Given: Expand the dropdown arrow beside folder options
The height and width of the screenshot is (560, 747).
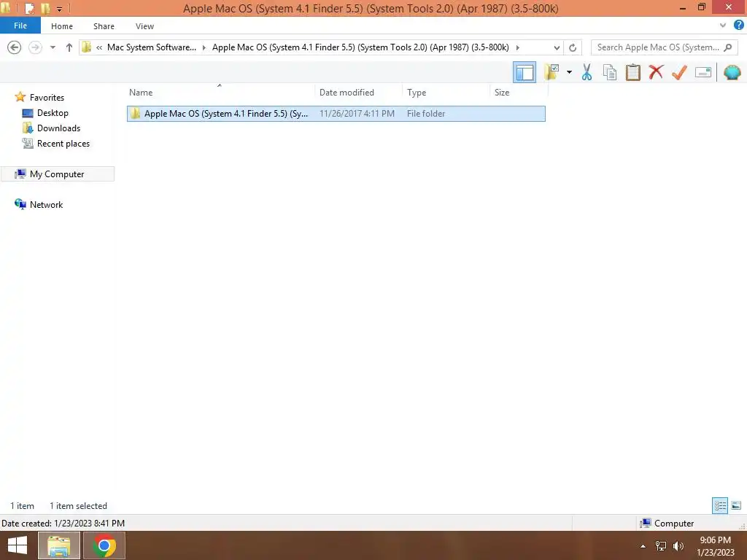Looking at the screenshot, I should 569,72.
